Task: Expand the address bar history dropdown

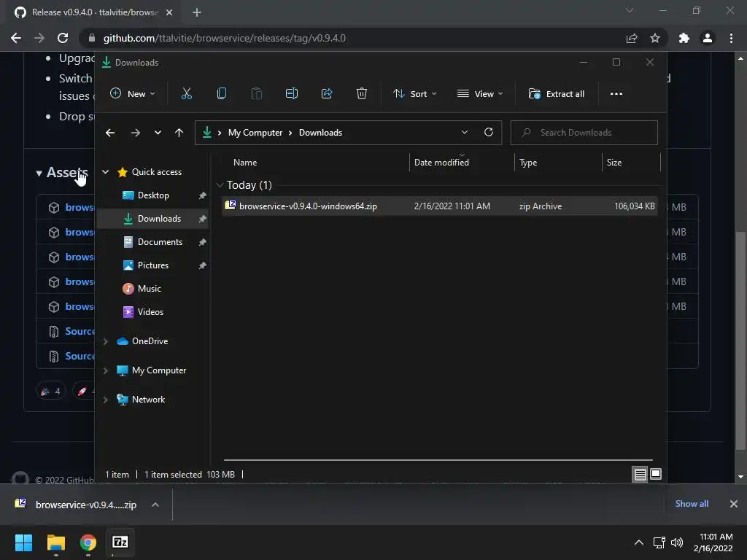Action: pos(465,133)
